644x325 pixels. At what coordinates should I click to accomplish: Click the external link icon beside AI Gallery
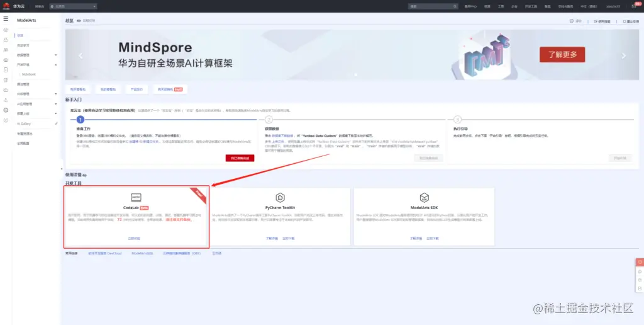pos(56,123)
